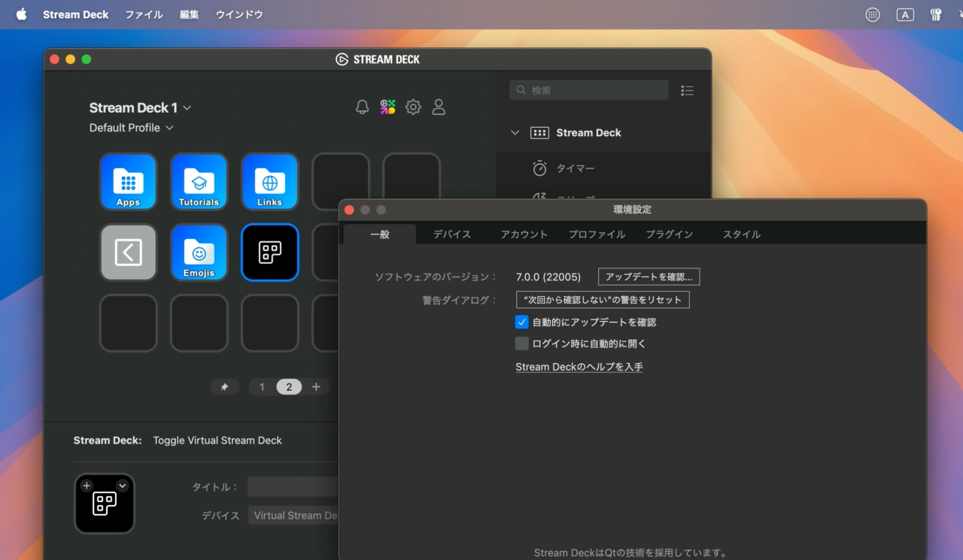Viewport: 963px width, 560px height.
Task: Click the Emojis key
Action: [x=199, y=253]
